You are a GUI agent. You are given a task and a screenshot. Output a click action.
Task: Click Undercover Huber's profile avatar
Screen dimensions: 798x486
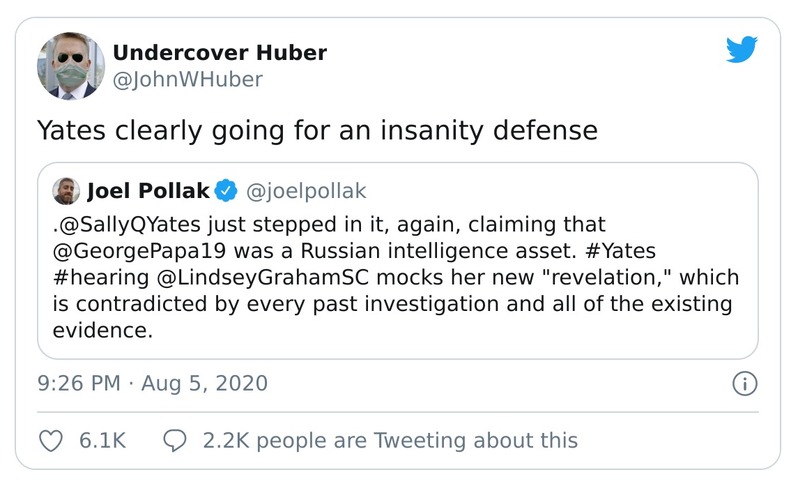pyautogui.click(x=71, y=66)
